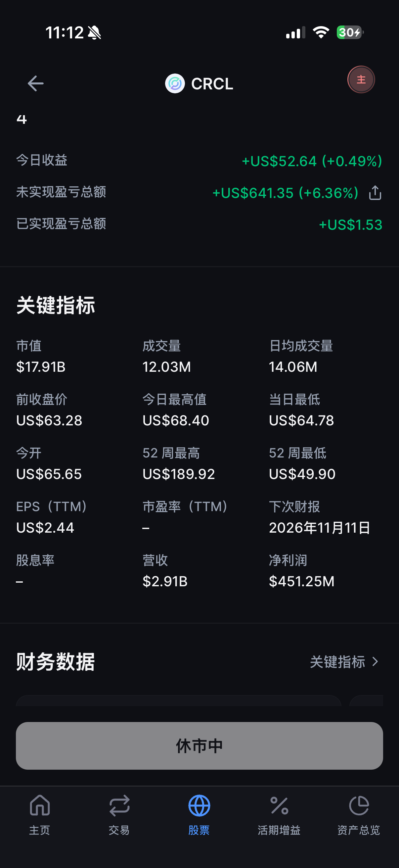Tap unrealized P&L +US$641.35 value
The height and width of the screenshot is (868, 399).
(286, 193)
